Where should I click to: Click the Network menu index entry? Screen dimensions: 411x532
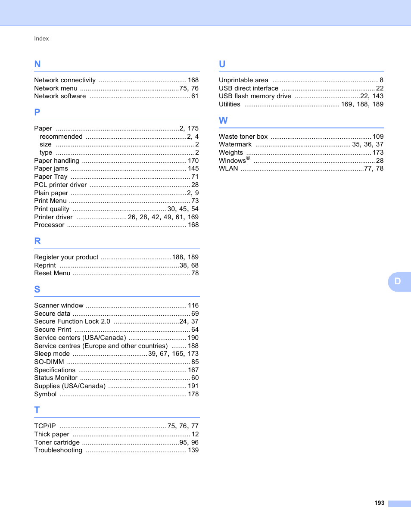point(116,88)
